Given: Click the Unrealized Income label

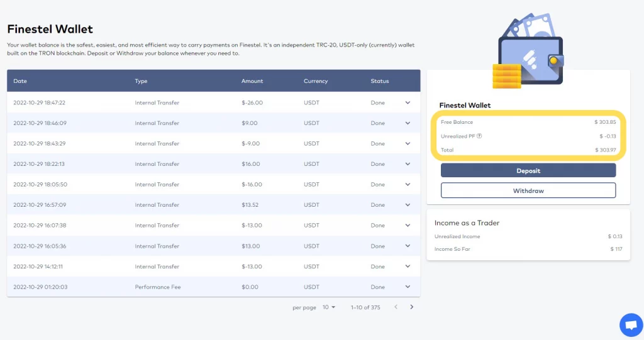Looking at the screenshot, I should click(457, 236).
